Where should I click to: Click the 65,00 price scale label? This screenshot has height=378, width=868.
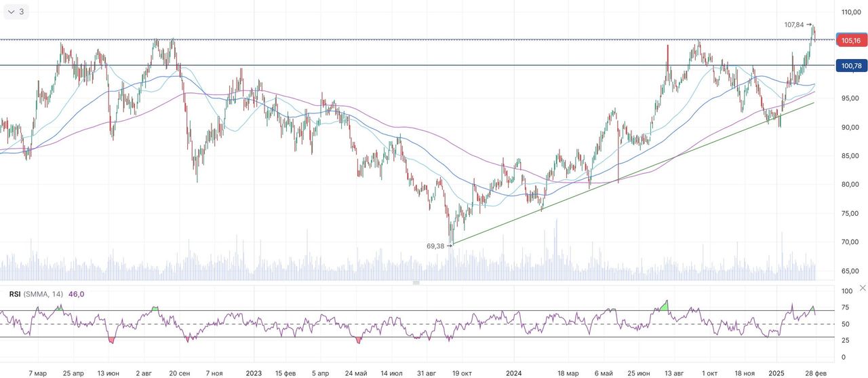850,271
